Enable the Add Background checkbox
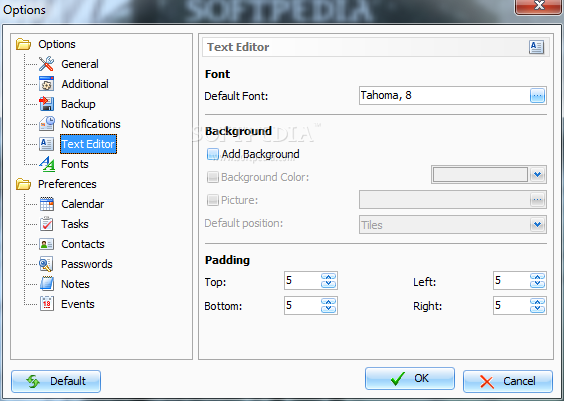This screenshot has width=564, height=401. pyautogui.click(x=213, y=154)
